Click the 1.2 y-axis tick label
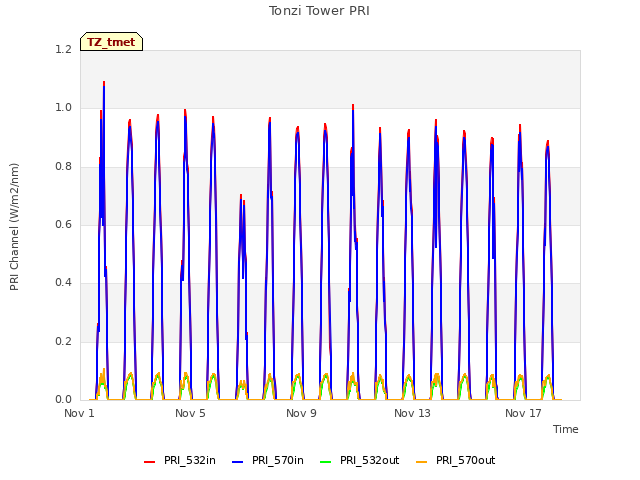 (x=63, y=49)
